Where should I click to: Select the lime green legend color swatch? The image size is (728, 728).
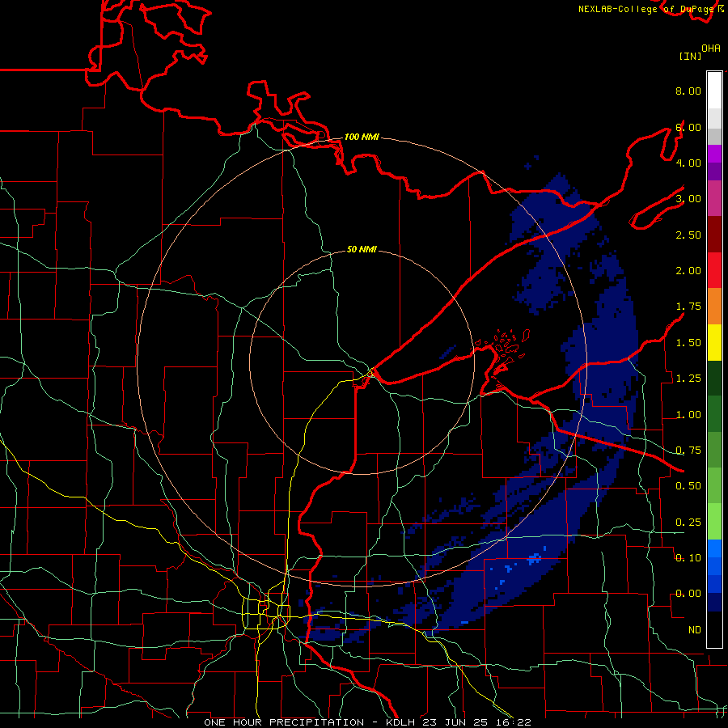pyautogui.click(x=714, y=522)
